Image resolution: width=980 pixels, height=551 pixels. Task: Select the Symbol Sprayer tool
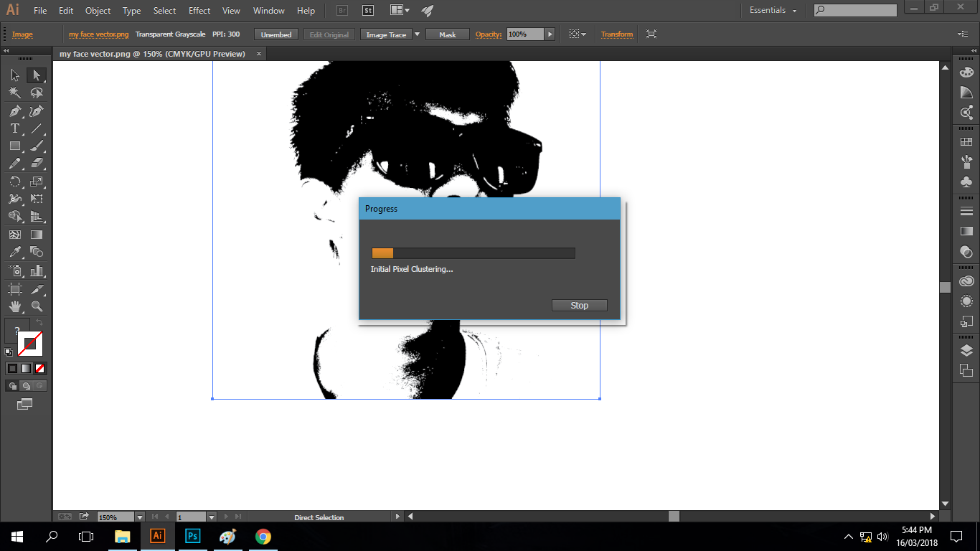[15, 271]
